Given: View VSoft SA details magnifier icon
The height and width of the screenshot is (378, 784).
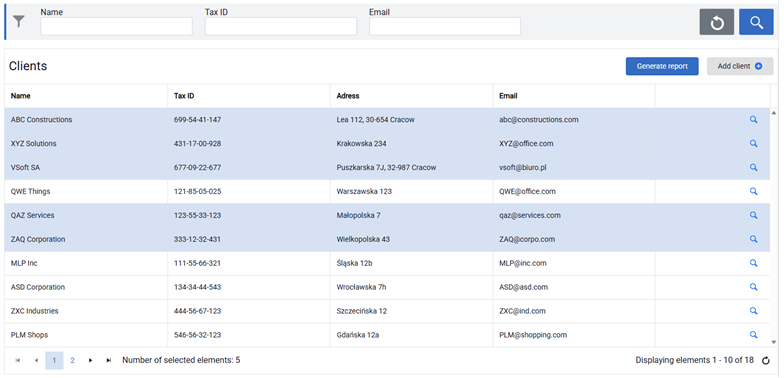Looking at the screenshot, I should [x=754, y=168].
